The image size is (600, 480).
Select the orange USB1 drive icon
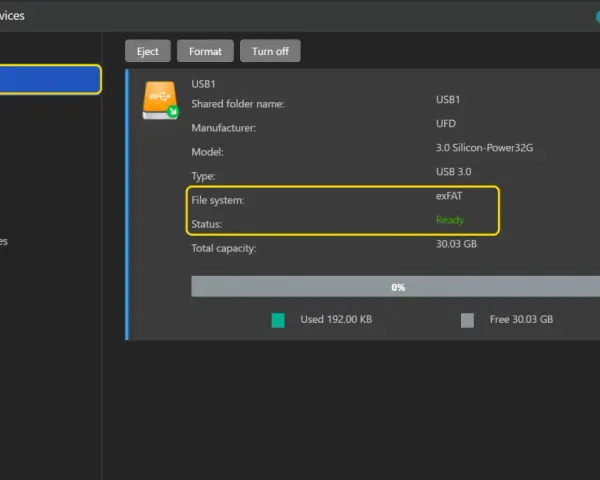[x=161, y=100]
